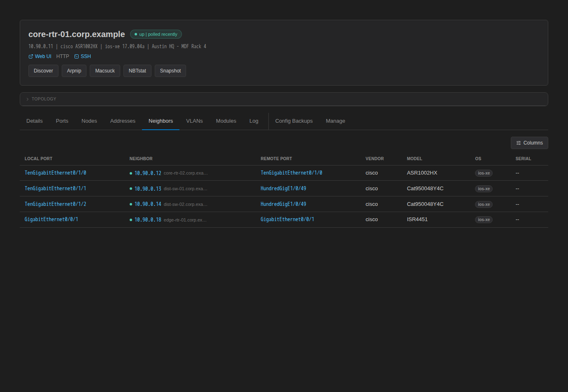Select the Neighbors tab
Image resolution: width=568 pixels, height=392 pixels.
point(161,121)
